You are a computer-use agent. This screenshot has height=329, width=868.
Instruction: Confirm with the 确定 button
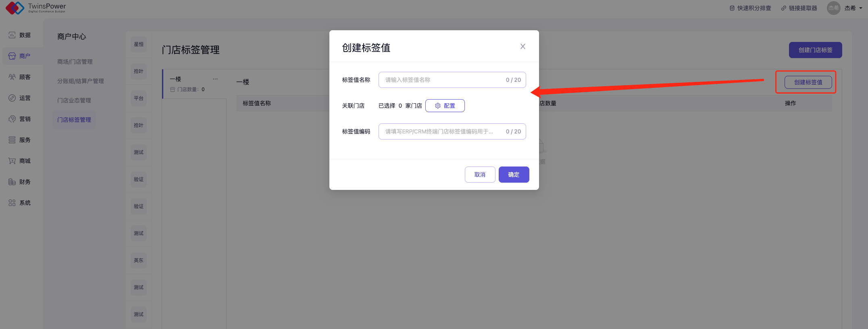tap(514, 175)
